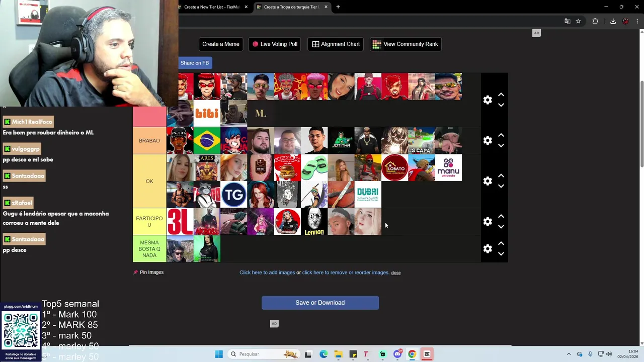This screenshot has width=644, height=362.
Task: Select the Lennon image in PARTICIPOU tier
Action: [x=314, y=222]
